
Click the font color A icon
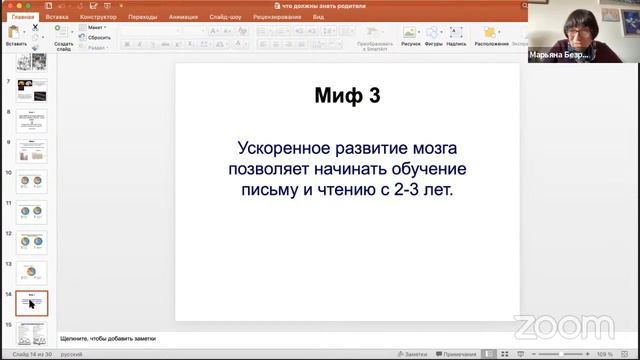tap(238, 44)
